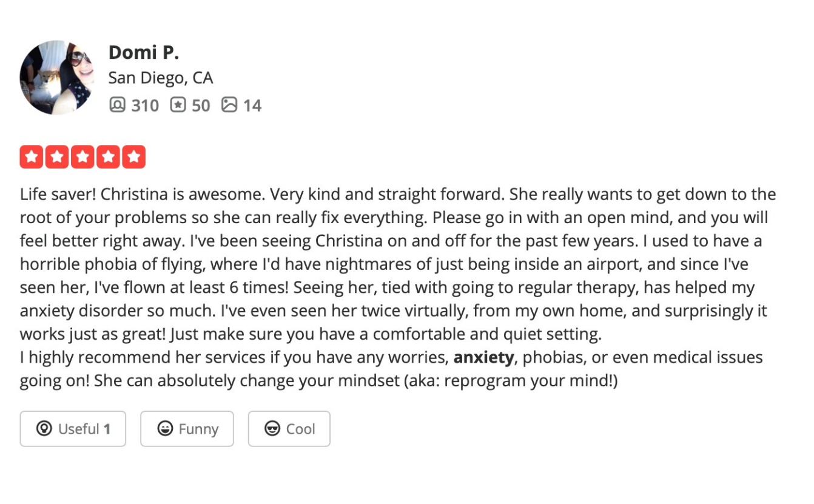This screenshot has height=504, width=814.
Task: Click the fourth rating star
Action: (x=108, y=156)
